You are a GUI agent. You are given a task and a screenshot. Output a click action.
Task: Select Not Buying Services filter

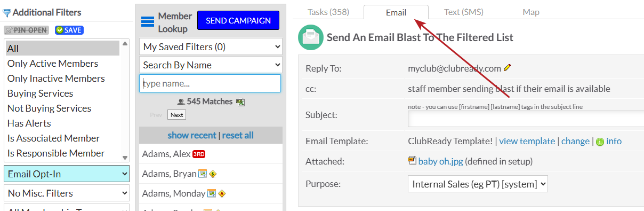63,108
